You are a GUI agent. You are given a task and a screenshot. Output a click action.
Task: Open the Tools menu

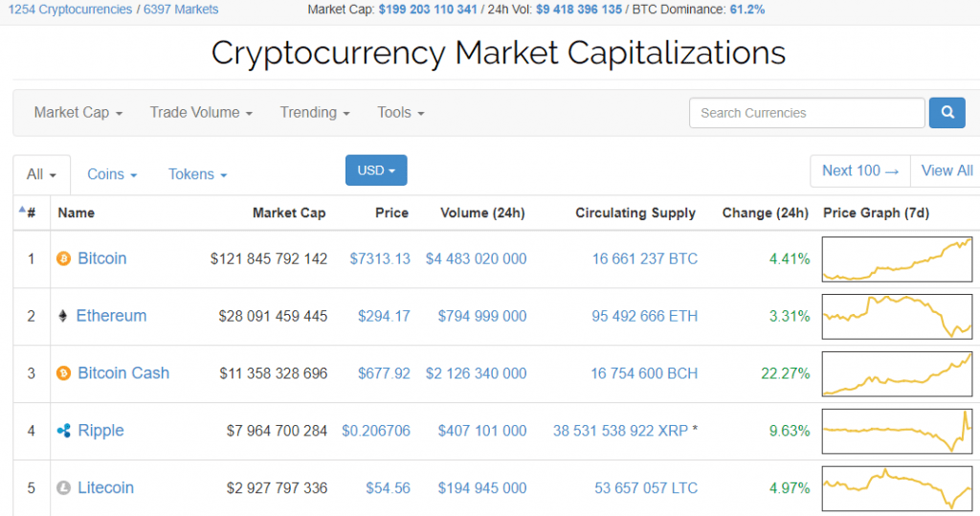point(401,113)
